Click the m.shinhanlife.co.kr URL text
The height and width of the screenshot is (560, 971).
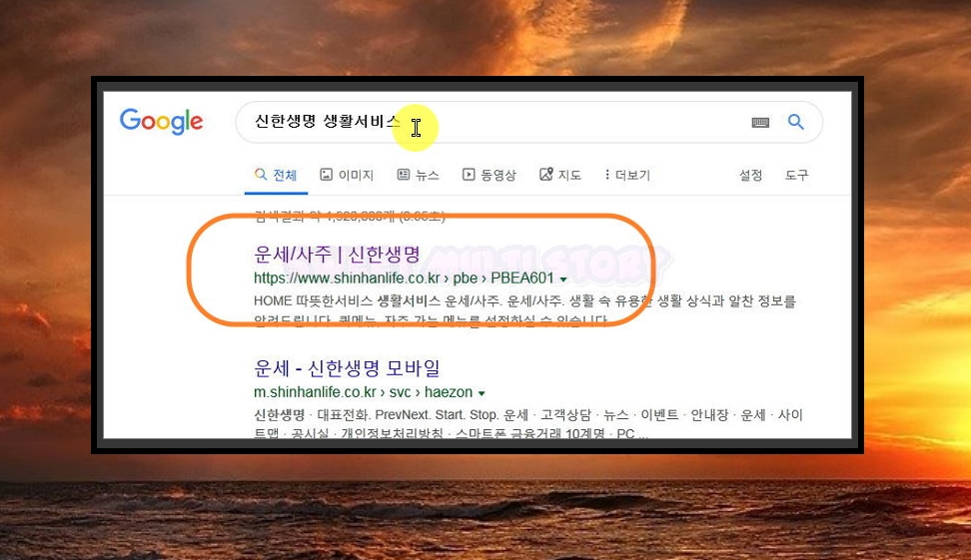(363, 391)
